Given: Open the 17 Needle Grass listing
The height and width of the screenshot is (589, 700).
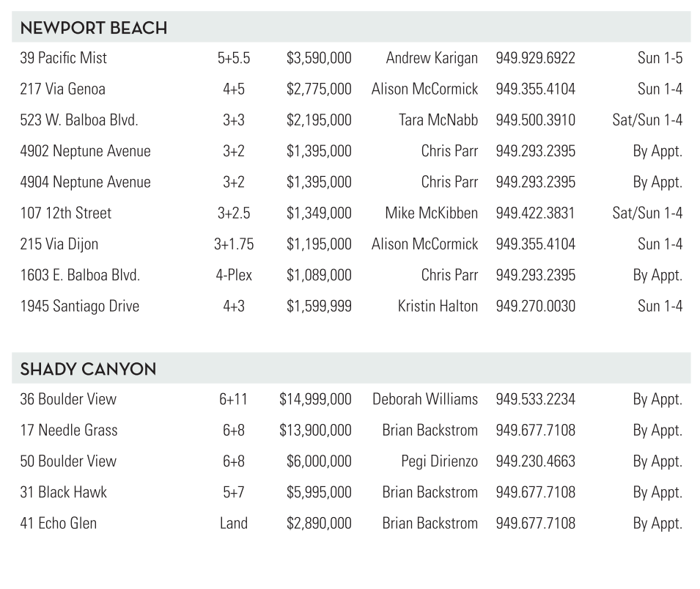Looking at the screenshot, I should tap(68, 431).
